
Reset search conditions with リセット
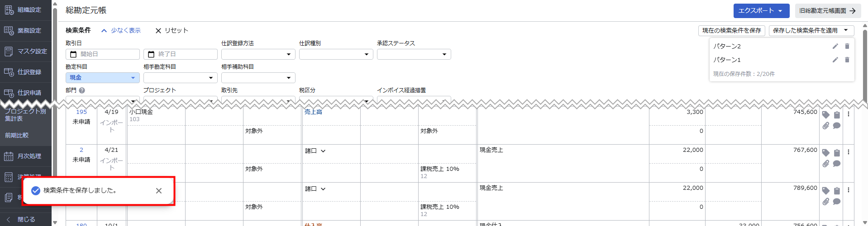[x=172, y=30]
